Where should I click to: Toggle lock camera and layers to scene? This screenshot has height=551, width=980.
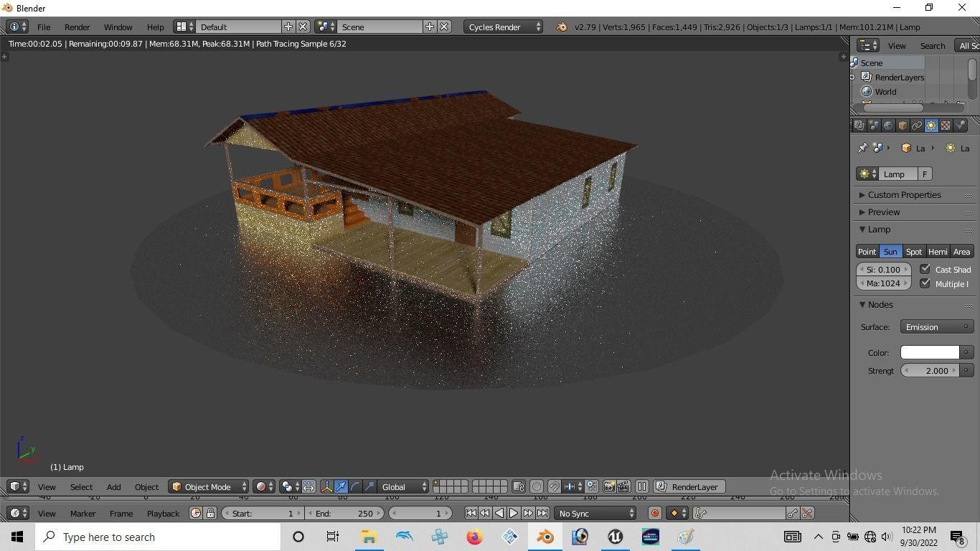click(x=518, y=486)
